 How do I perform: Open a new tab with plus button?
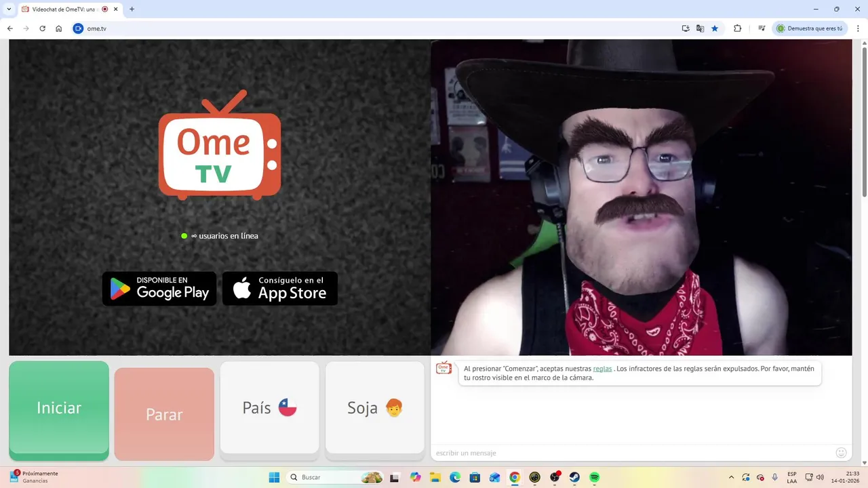click(x=132, y=9)
